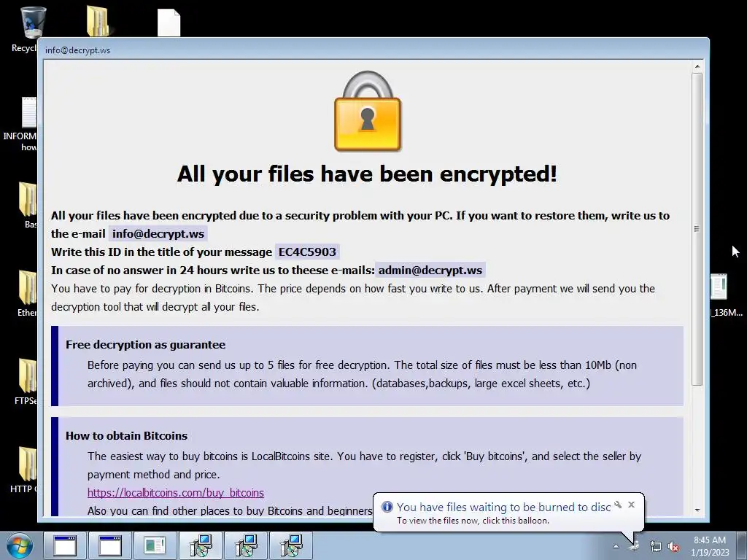Open the network status tray icon
747x560 pixels.
click(x=656, y=546)
